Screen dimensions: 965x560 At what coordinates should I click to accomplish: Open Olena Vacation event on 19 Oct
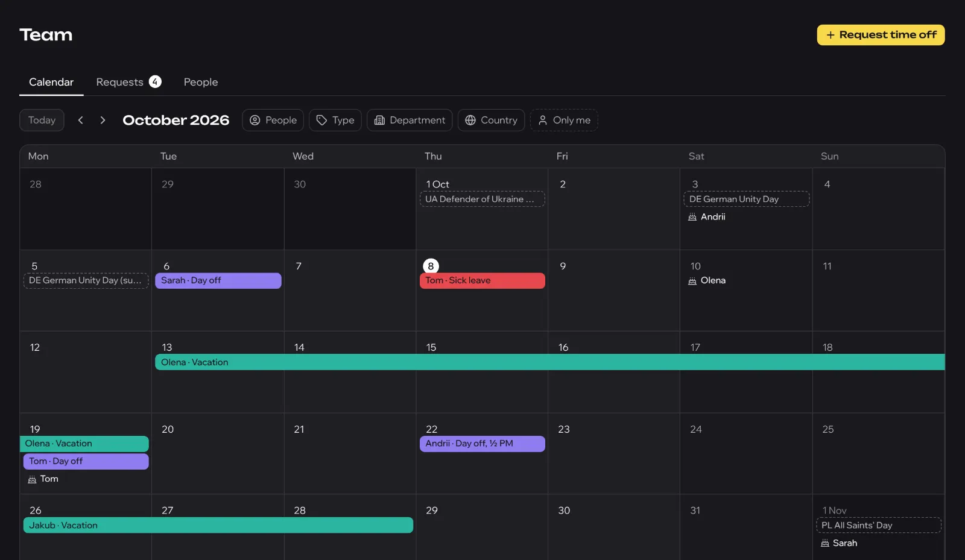[84, 444]
